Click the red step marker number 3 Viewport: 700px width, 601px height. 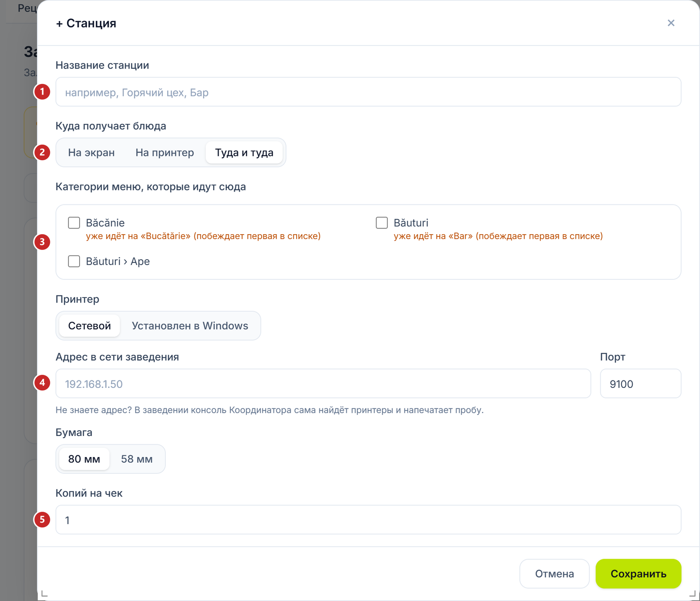42,242
